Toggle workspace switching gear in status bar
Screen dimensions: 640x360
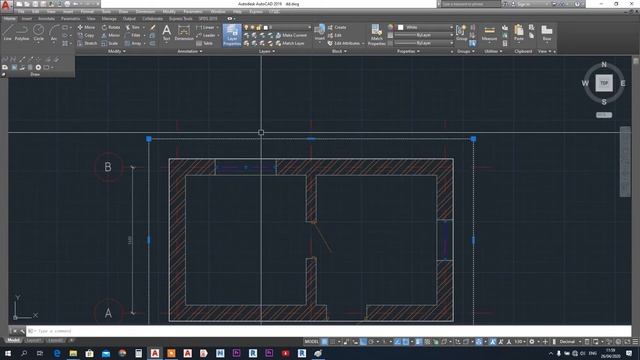coord(532,342)
